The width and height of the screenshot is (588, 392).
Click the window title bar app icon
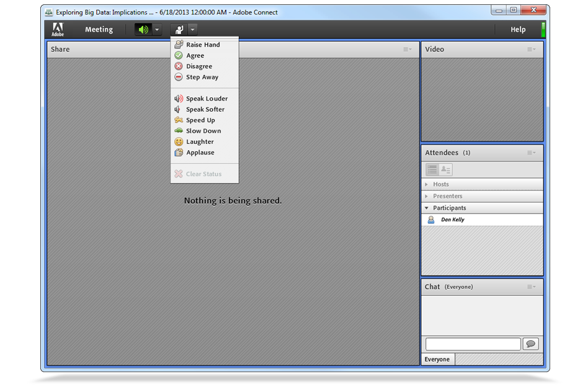(49, 12)
